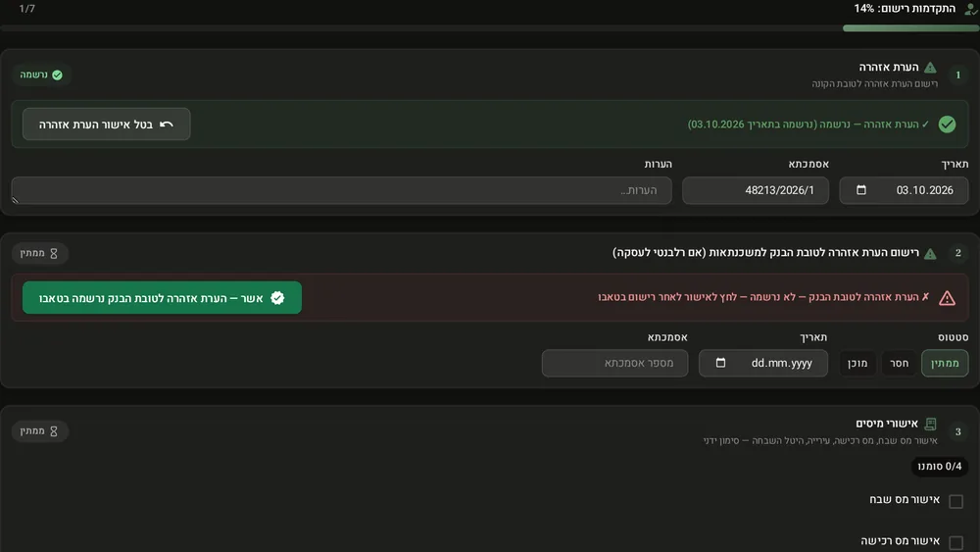980x552 pixels.
Task: Select the ממתין status option
Action: coord(945,363)
